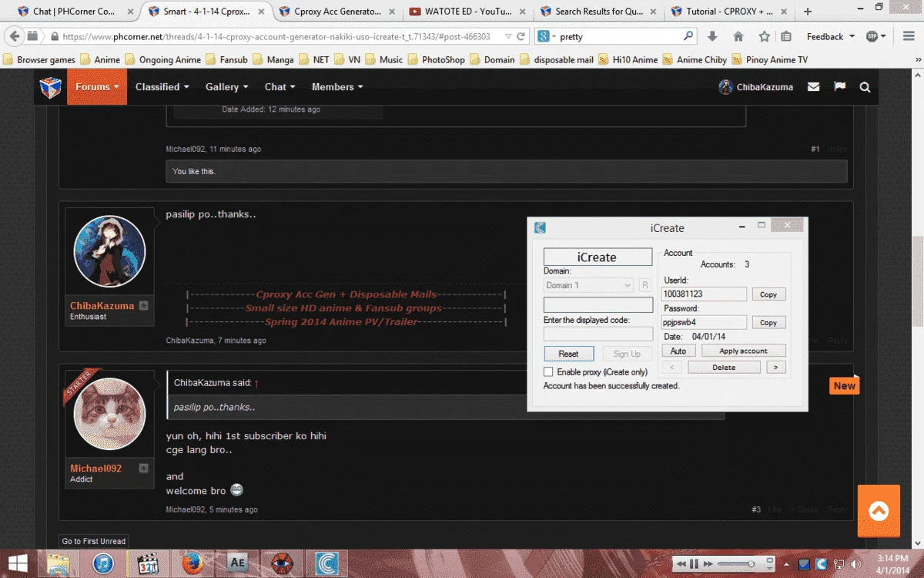Screen dimensions: 924x578
Task: Show hidden system tray icons
Action: [787, 564]
